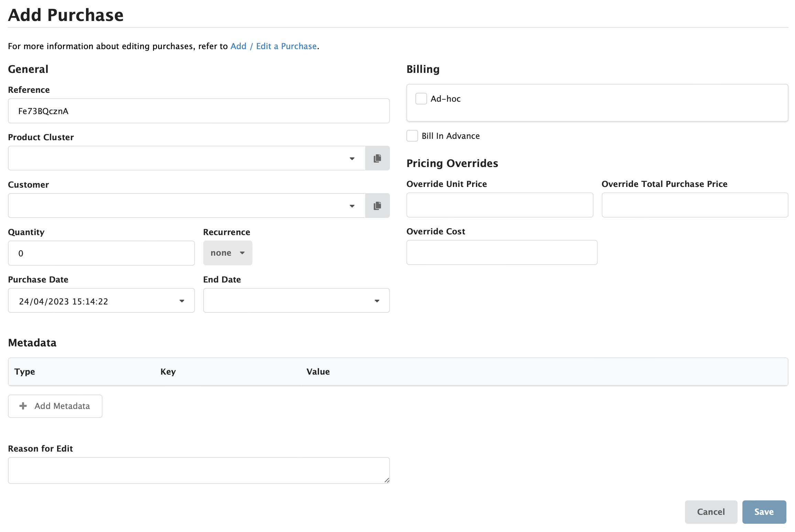The image size is (795, 532).
Task: Click the Reason for Edit text area
Action: [x=198, y=470]
